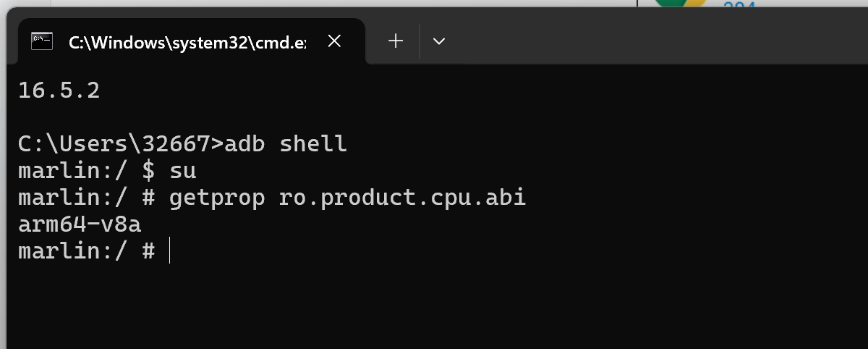Click the "su" command text
Viewport: 868px width, 349px height.
click(182, 171)
